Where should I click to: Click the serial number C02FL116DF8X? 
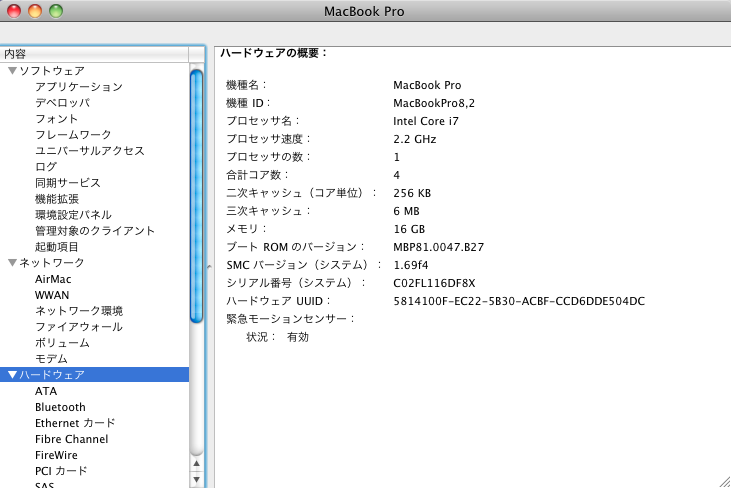(434, 283)
